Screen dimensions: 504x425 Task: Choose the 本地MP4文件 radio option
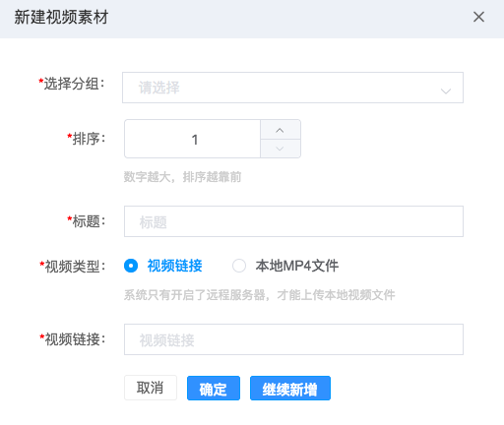click(285, 266)
